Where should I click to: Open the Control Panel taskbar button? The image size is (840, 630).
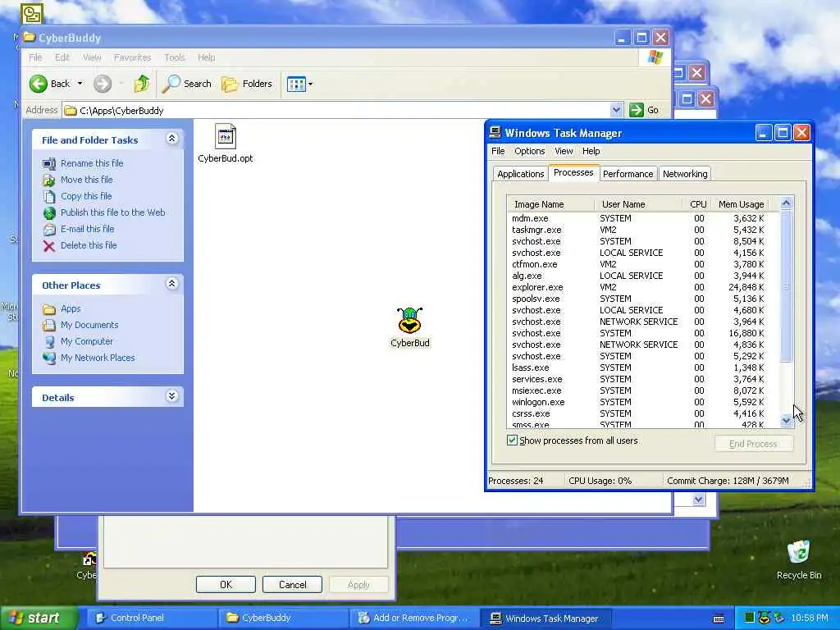click(x=150, y=618)
